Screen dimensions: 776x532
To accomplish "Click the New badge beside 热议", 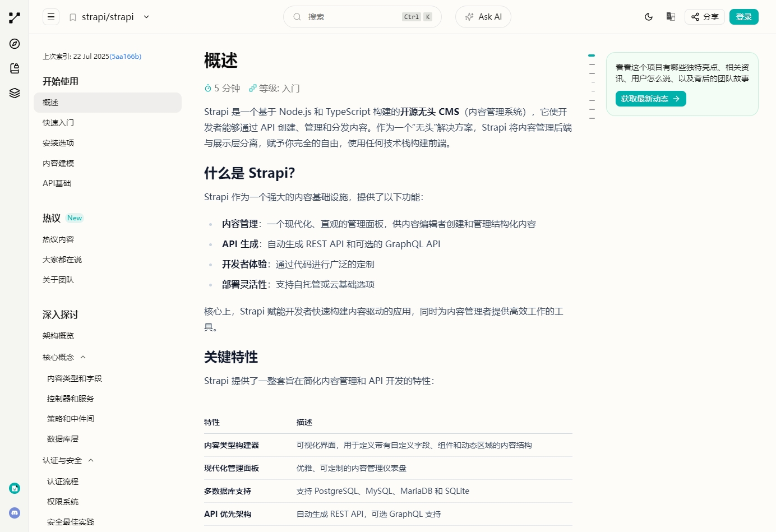I will (75, 218).
